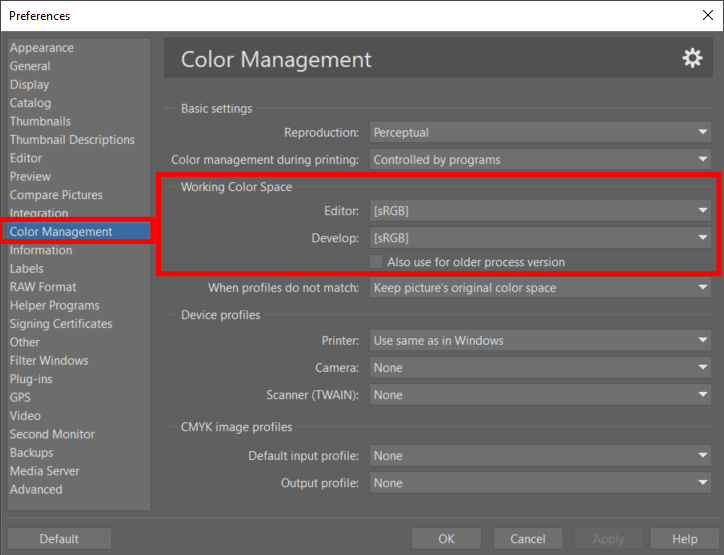Open the Editor working color space dropdown
Image resolution: width=724 pixels, height=555 pixels.
click(x=540, y=211)
